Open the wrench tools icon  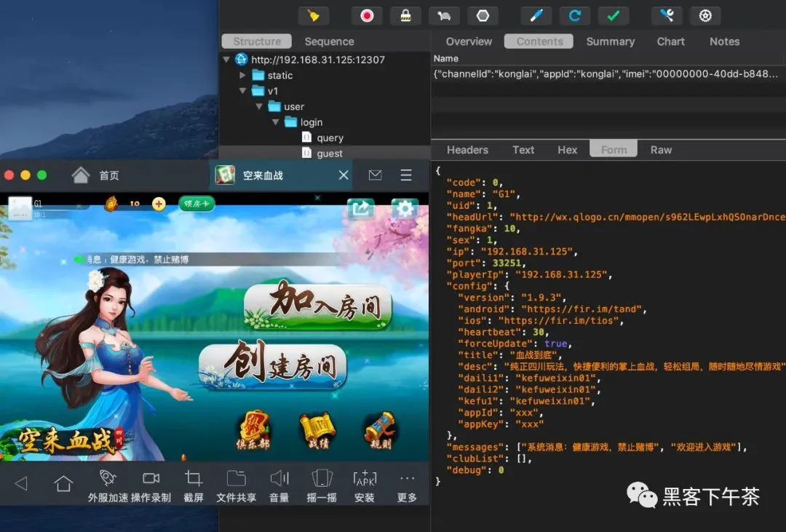tap(667, 16)
